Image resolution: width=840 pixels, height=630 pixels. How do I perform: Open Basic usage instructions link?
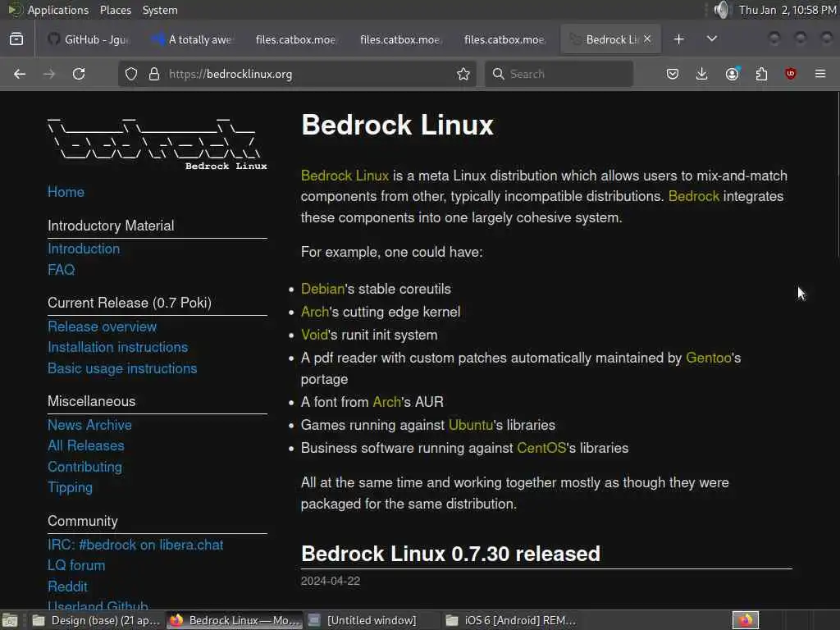pyautogui.click(x=122, y=368)
